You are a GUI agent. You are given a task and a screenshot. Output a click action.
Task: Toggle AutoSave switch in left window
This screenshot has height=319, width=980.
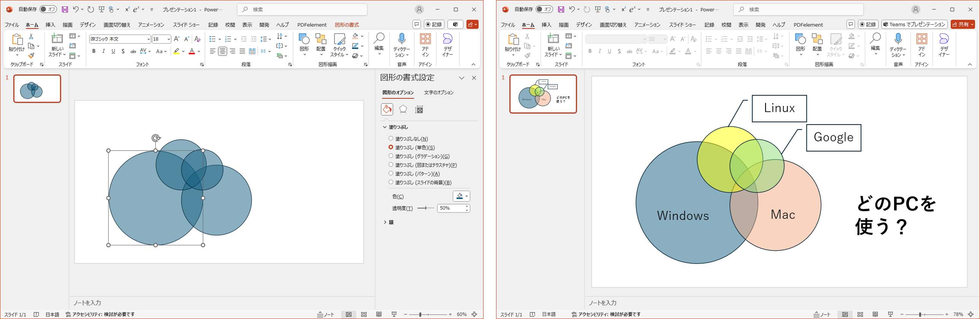tap(48, 10)
